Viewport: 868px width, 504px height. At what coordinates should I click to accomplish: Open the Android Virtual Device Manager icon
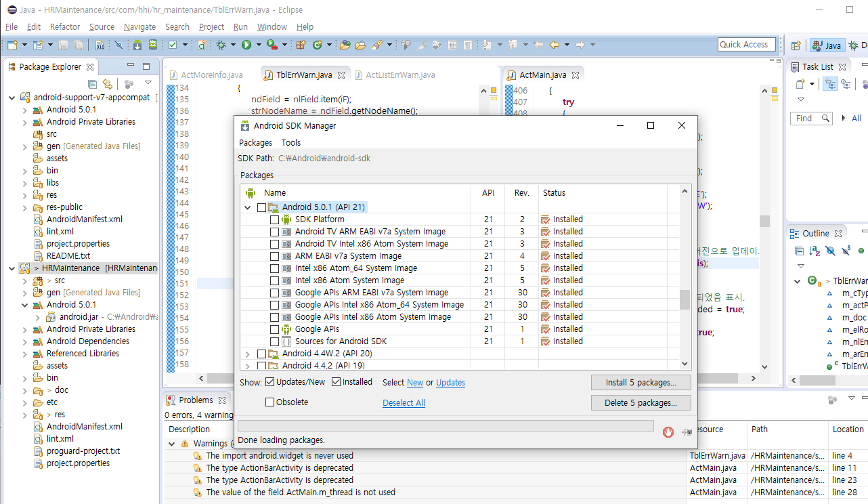point(153,45)
